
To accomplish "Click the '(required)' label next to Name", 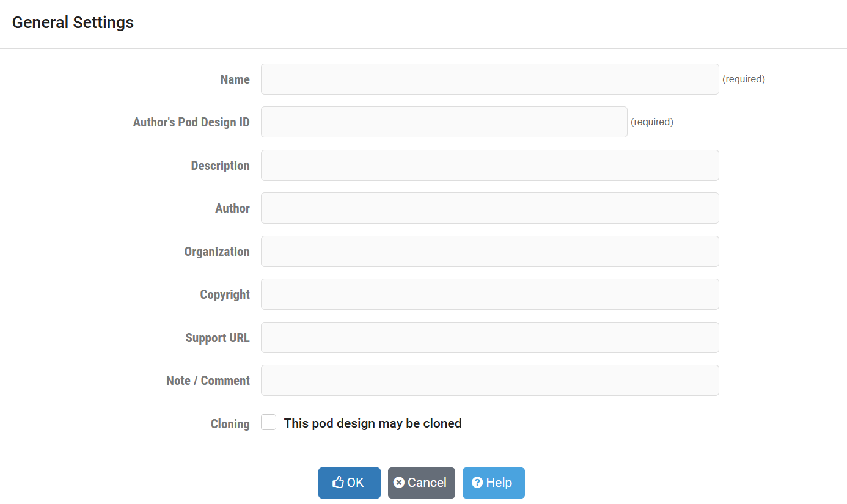I will tap(744, 79).
